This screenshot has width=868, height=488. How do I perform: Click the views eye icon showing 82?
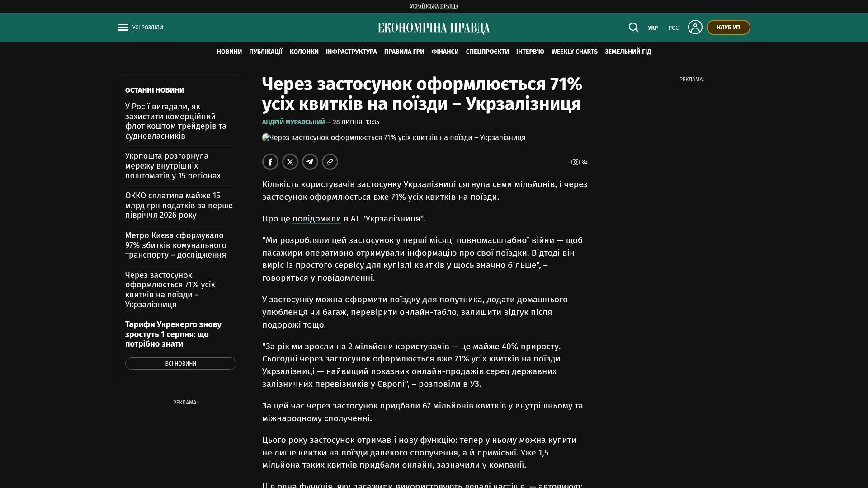click(575, 162)
